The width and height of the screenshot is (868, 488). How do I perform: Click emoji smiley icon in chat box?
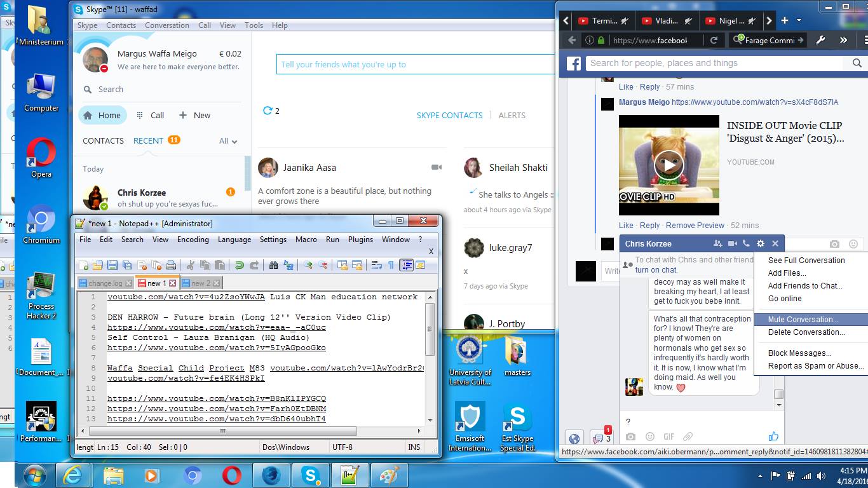pos(649,437)
